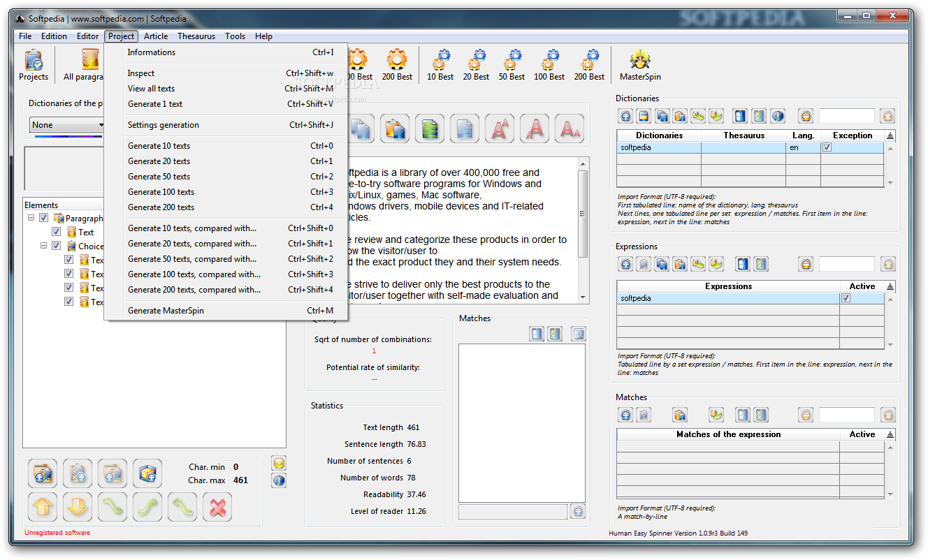Viewport: 928px width, 560px height.
Task: Select softpedia row in Expressions table
Action: coord(751,298)
